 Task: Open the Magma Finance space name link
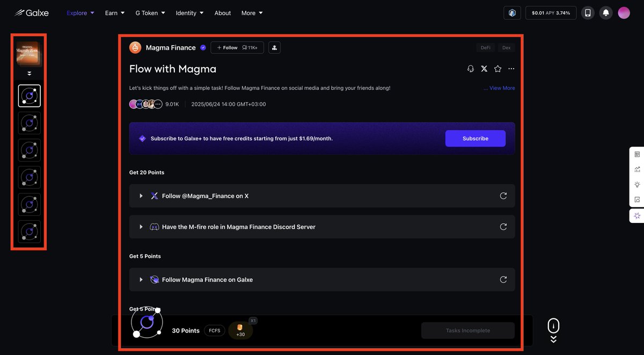[171, 48]
